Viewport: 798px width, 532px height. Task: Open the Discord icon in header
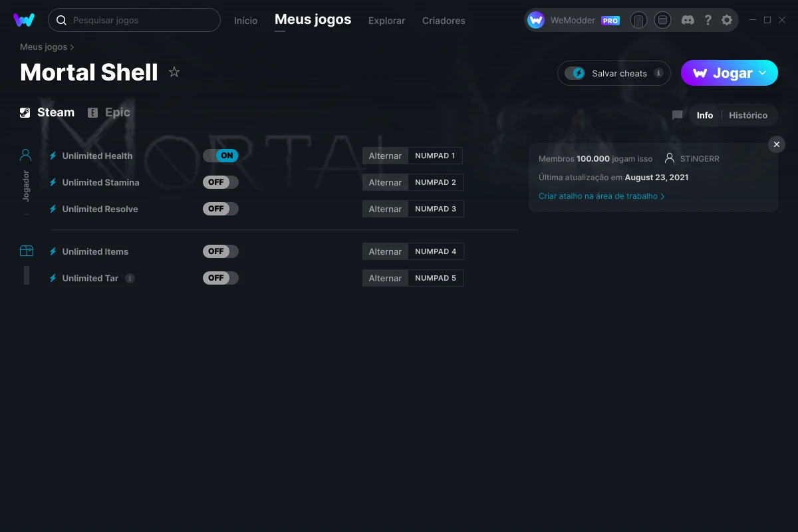pos(688,20)
